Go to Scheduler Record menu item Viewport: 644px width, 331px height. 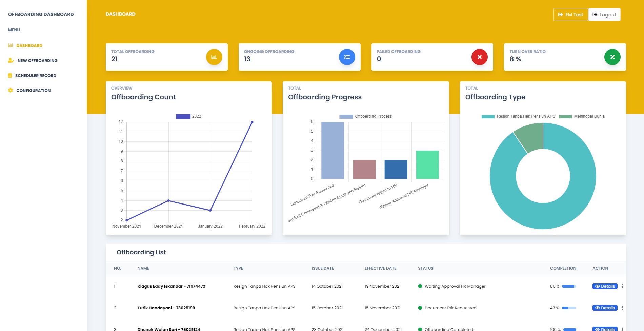(x=36, y=76)
